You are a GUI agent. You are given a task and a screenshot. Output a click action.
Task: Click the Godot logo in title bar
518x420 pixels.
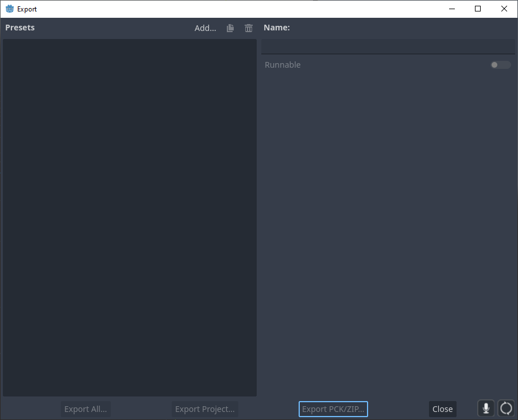tap(10, 9)
